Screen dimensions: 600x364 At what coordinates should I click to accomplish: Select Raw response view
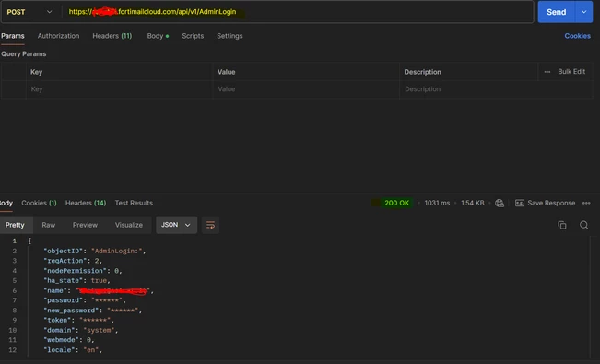click(x=49, y=225)
